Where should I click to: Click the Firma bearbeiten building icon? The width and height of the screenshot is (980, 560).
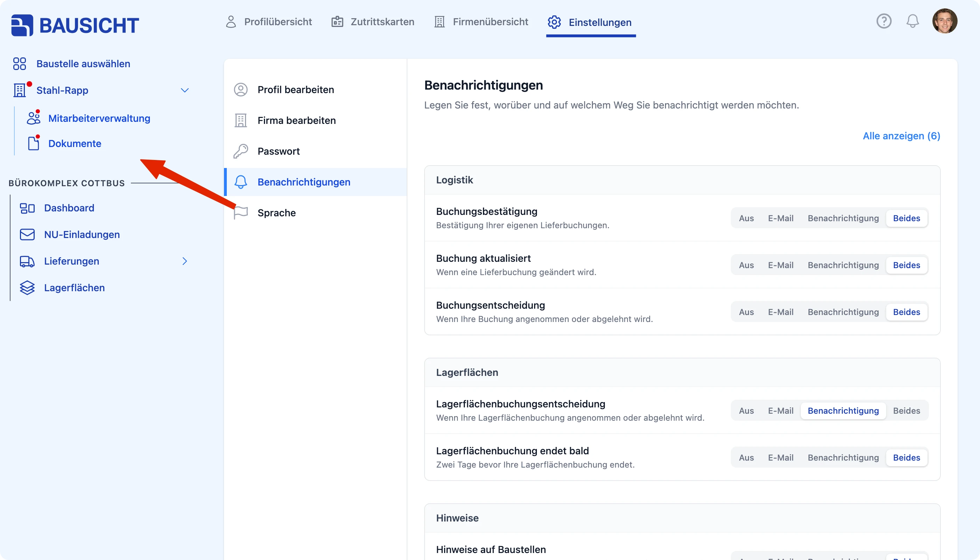[x=241, y=120]
